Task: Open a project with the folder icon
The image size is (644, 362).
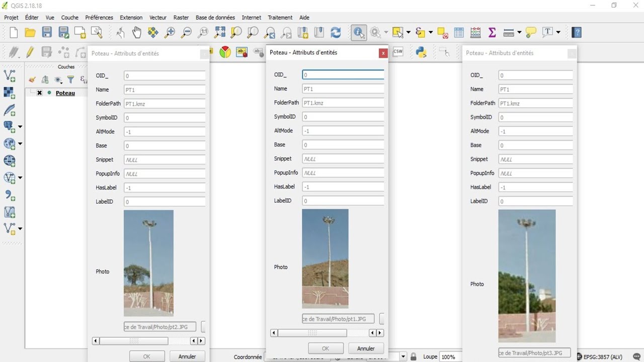Action: (x=30, y=33)
